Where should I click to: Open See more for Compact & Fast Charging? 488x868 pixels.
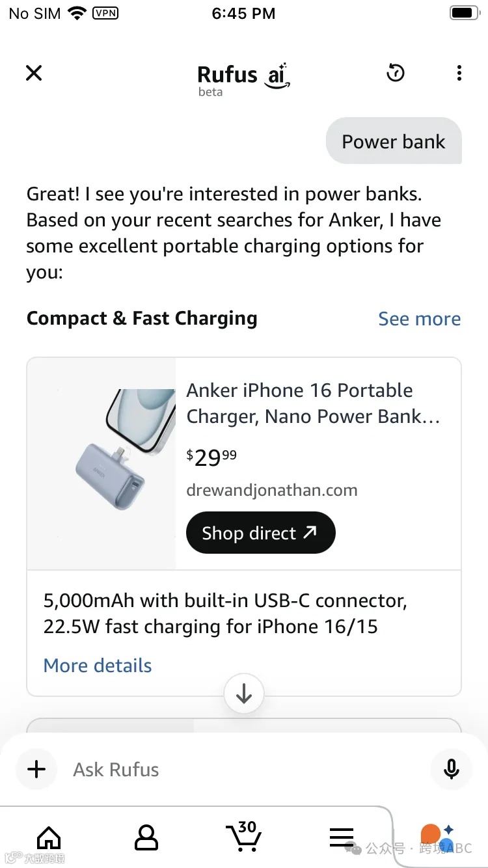419,319
